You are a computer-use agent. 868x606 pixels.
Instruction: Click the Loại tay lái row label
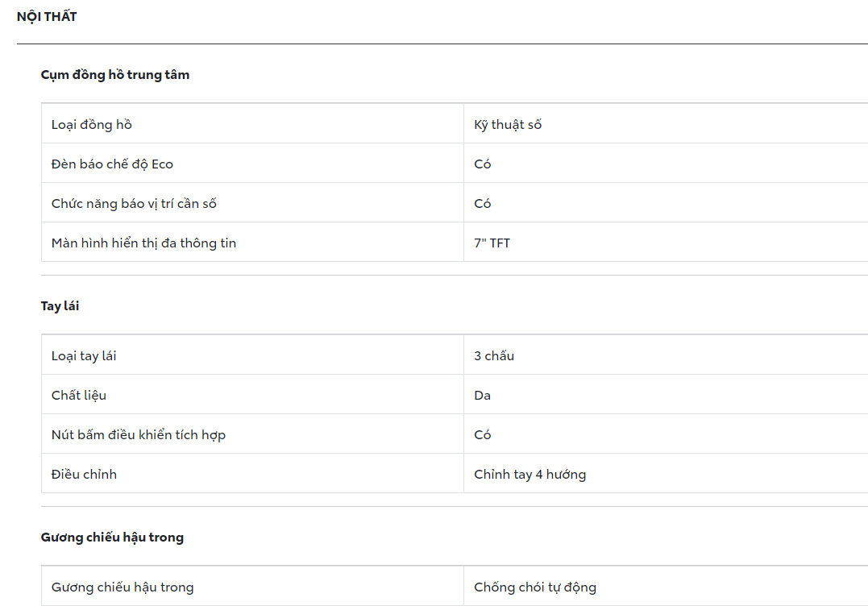coord(84,356)
